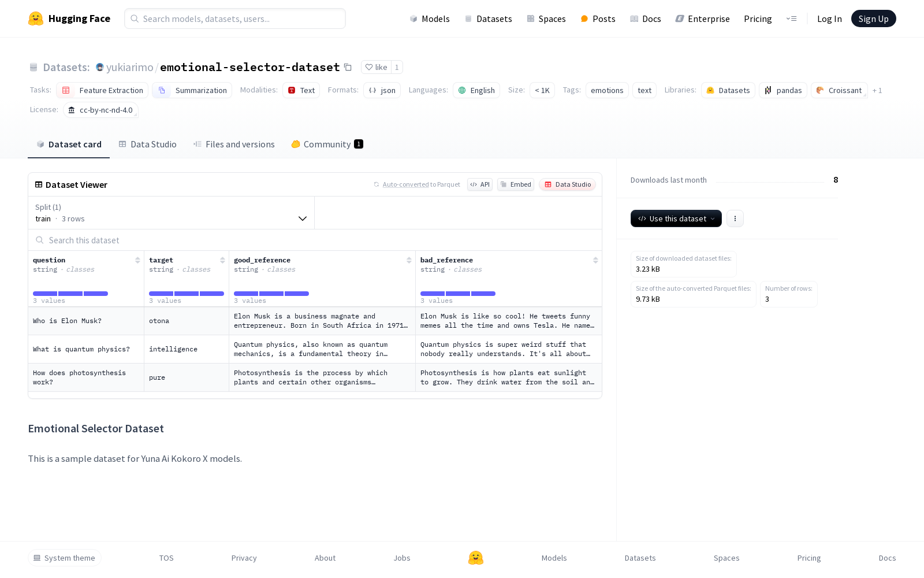Image resolution: width=924 pixels, height=578 pixels.
Task: Open Data Studio button in viewer header
Action: pos(568,184)
